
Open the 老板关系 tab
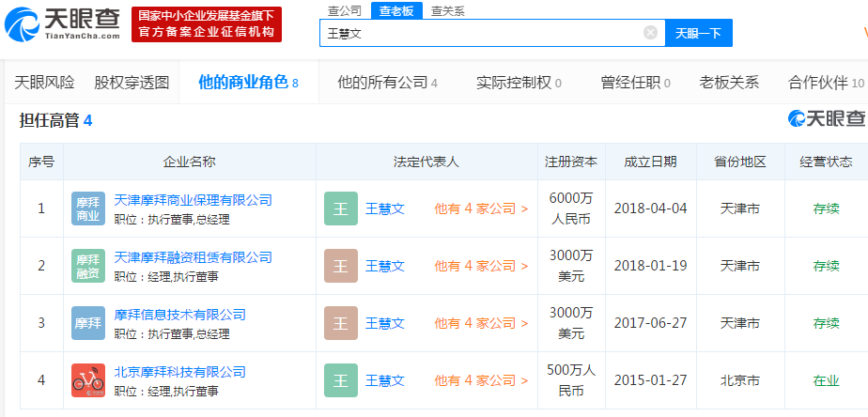coord(729,83)
